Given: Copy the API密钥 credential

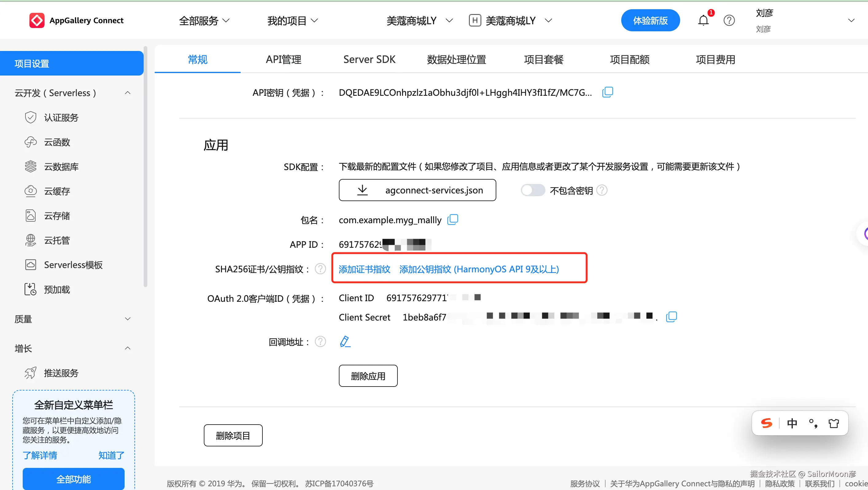Looking at the screenshot, I should (x=607, y=92).
